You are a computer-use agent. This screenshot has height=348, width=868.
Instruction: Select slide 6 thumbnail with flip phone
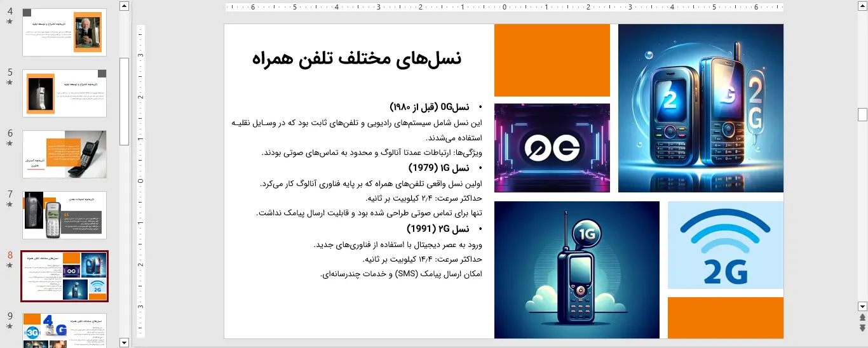click(64, 154)
